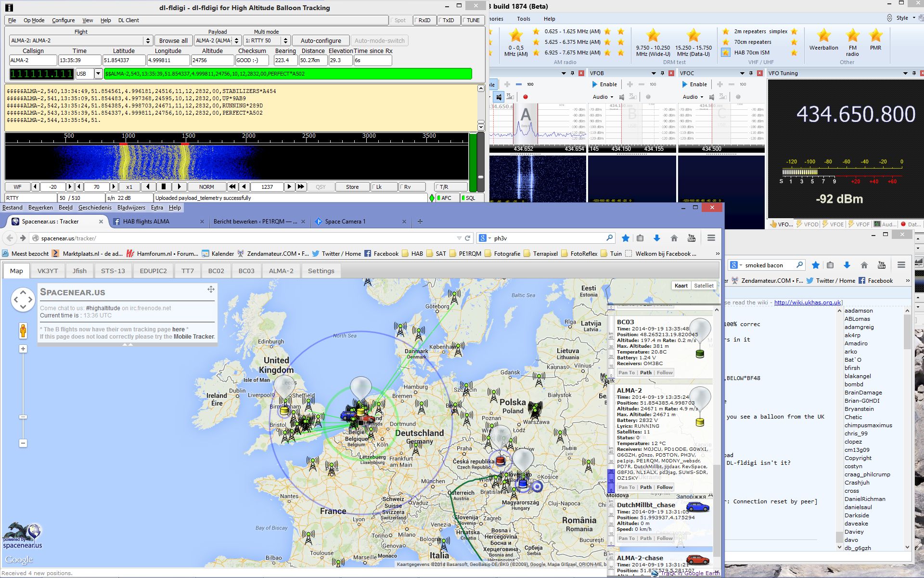Screen dimensions: 924x578
Task: Click the Firefox bookmark star icon
Action: pyautogui.click(x=625, y=238)
